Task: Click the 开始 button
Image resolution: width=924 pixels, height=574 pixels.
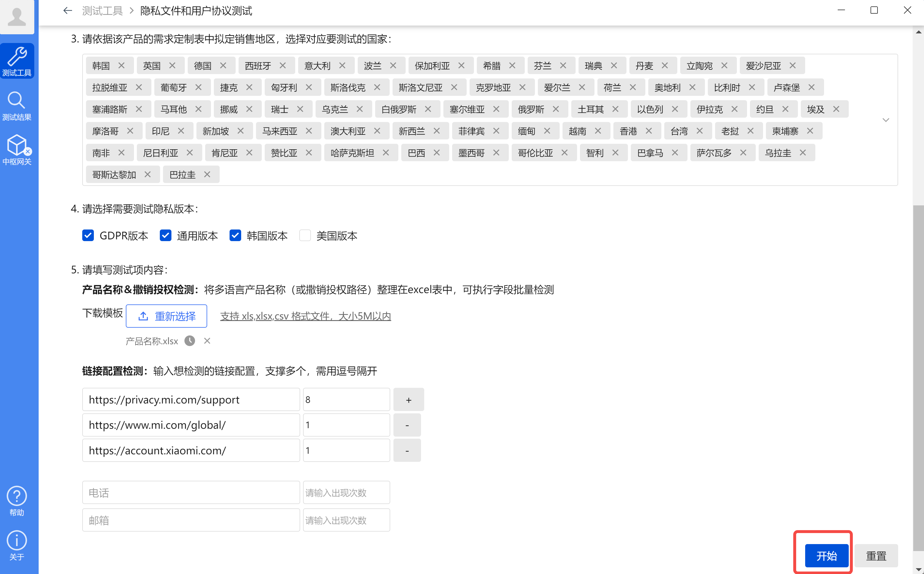Action: (826, 556)
